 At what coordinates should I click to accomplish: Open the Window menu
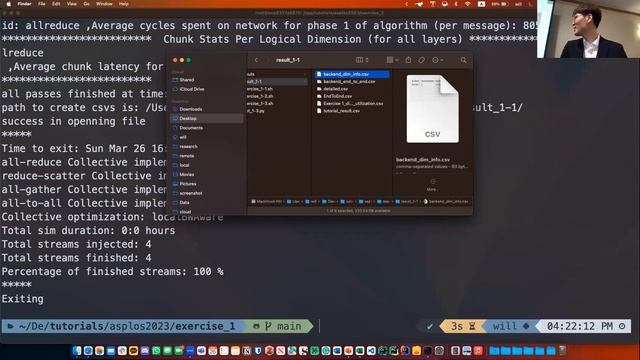coord(104,4)
